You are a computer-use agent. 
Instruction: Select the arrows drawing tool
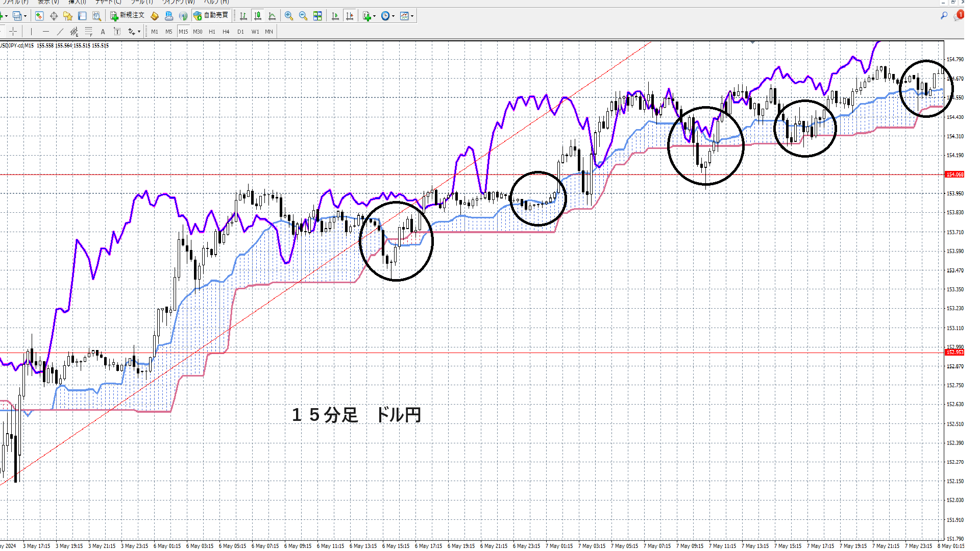131,32
